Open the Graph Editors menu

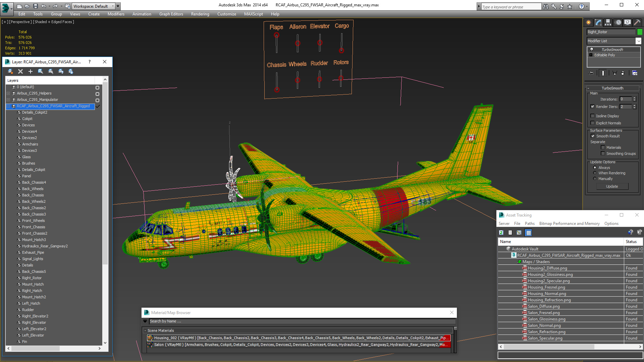coord(171,14)
